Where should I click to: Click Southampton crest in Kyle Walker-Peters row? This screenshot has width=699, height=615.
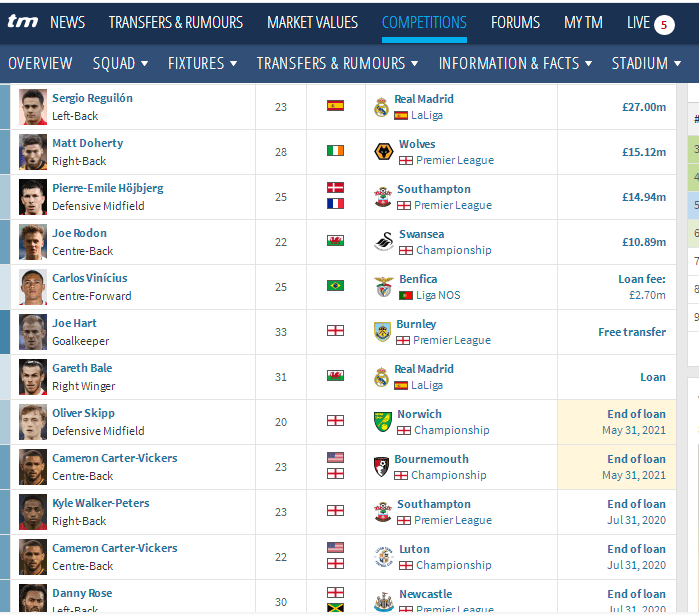tap(382, 512)
